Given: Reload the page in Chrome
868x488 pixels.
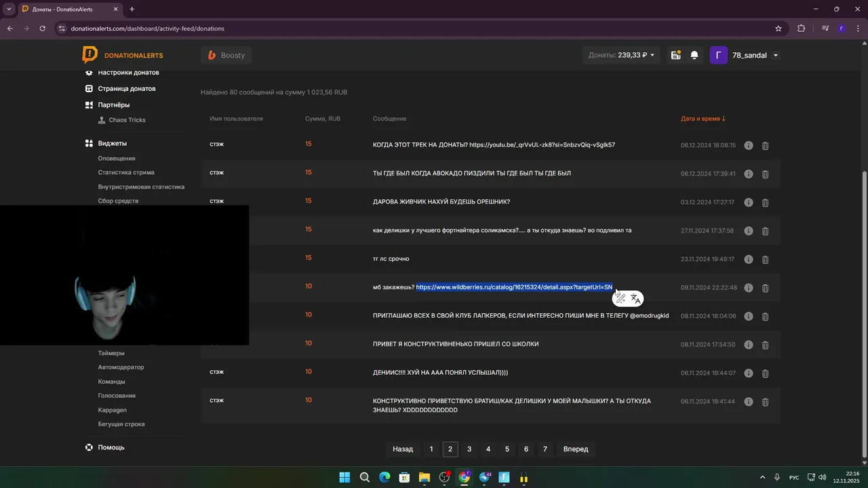Looking at the screenshot, I should point(43,28).
